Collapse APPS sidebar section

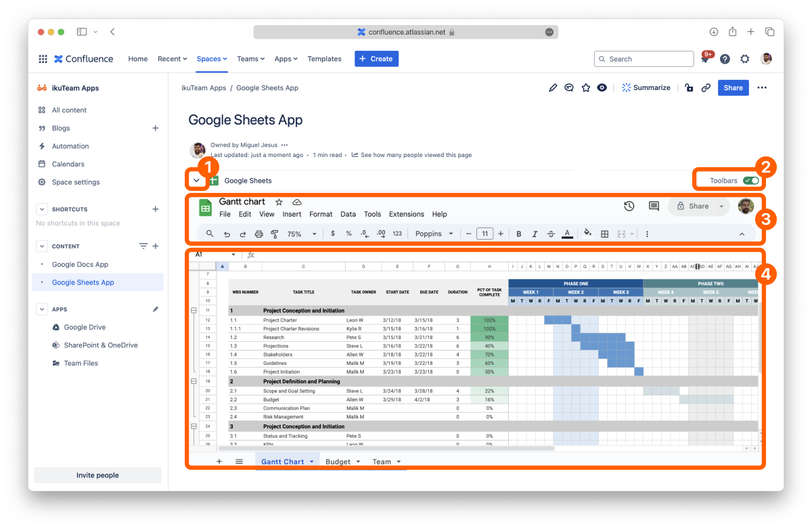[x=42, y=309]
